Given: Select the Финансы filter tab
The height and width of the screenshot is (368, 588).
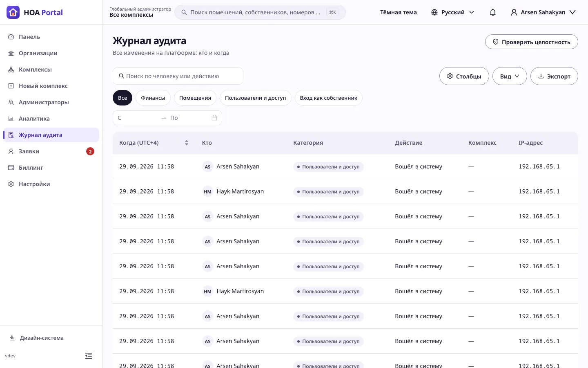Looking at the screenshot, I should pyautogui.click(x=153, y=98).
